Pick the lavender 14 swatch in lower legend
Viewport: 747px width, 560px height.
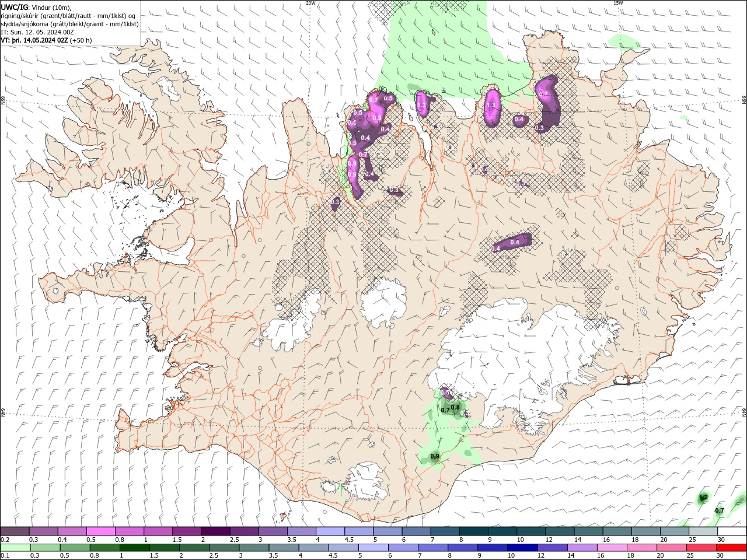coord(582,548)
